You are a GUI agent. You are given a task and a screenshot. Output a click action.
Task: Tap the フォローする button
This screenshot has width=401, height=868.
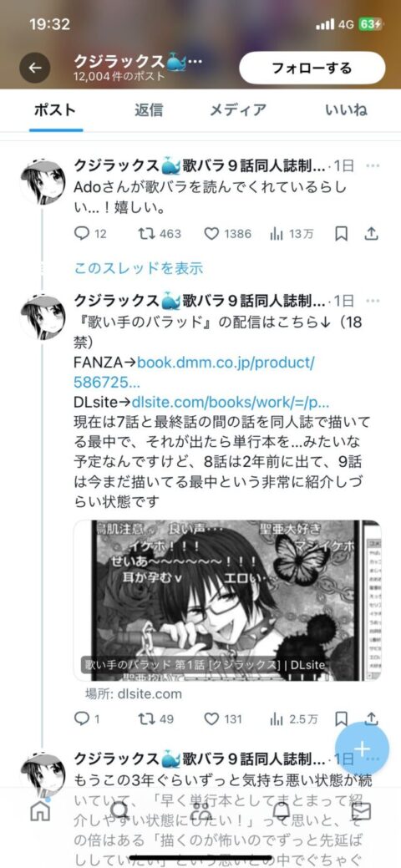[312, 69]
